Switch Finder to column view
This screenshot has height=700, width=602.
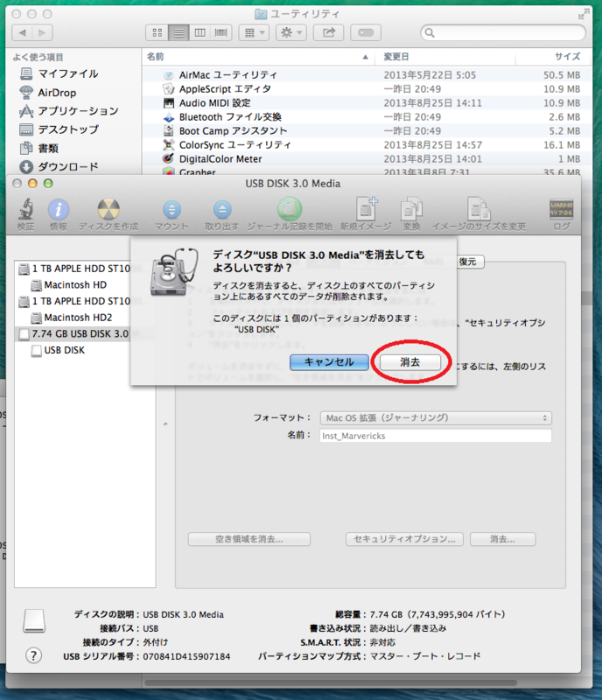(200, 32)
